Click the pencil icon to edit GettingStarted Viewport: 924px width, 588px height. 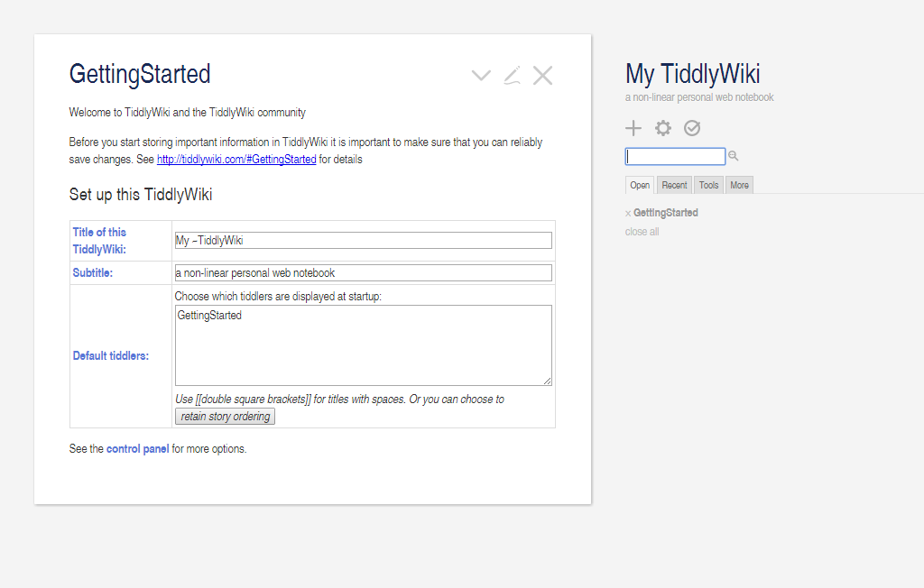[x=512, y=76]
